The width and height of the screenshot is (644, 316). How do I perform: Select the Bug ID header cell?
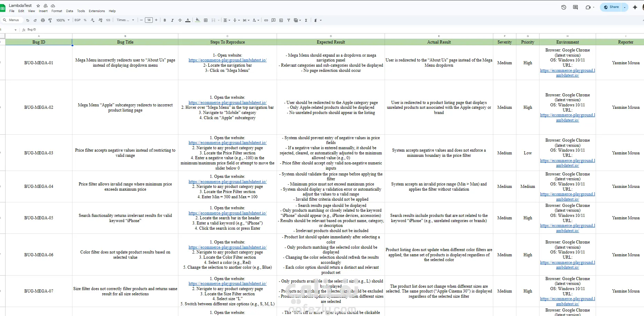click(x=39, y=42)
